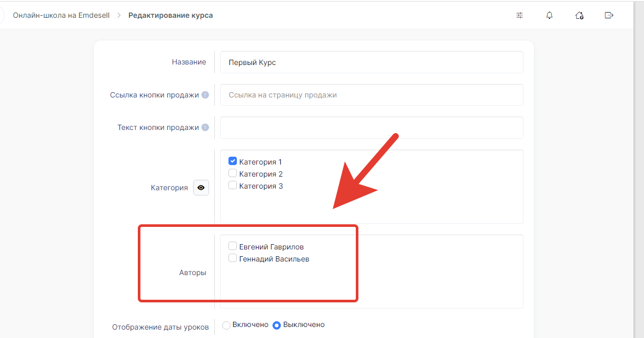Click the empty Текст кнопки продажи field
This screenshot has width=644, height=338.
pos(371,127)
